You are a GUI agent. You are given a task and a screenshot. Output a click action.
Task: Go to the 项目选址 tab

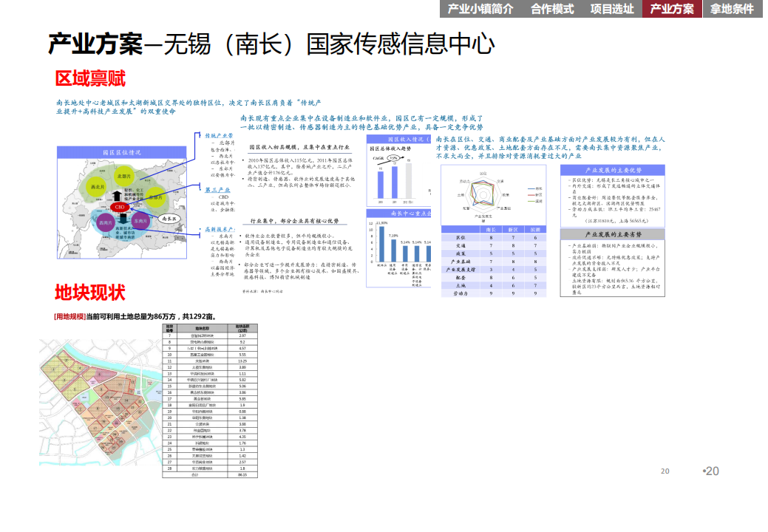coord(612,9)
